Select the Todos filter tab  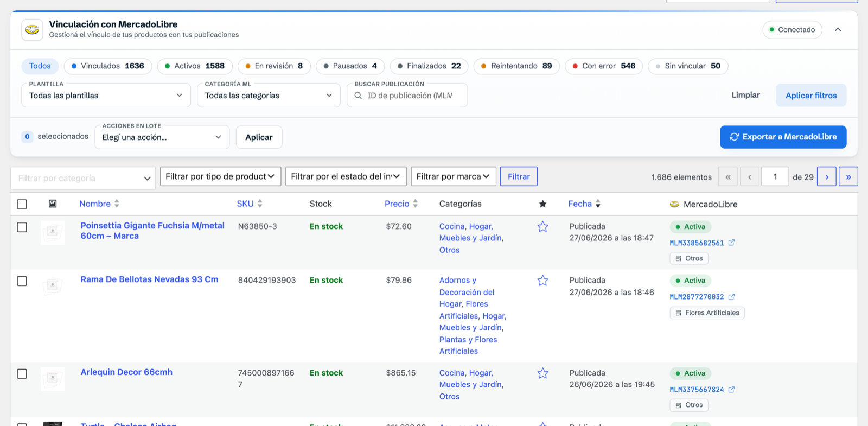coord(40,66)
